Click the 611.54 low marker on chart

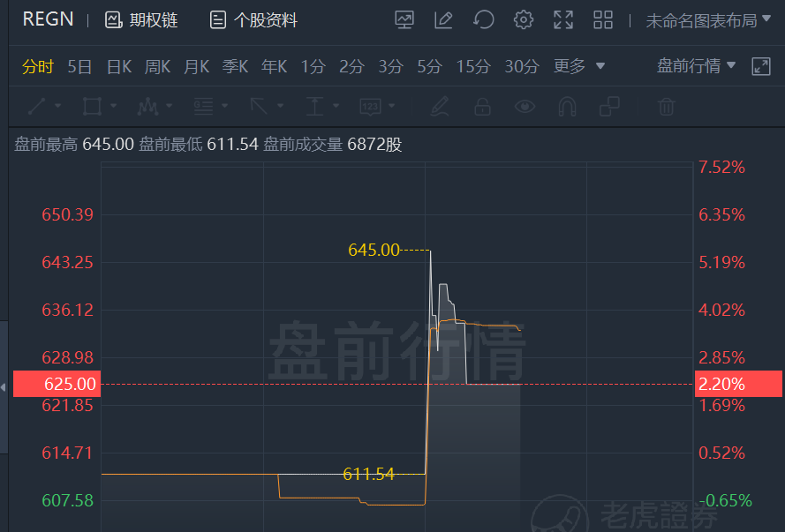(x=368, y=474)
